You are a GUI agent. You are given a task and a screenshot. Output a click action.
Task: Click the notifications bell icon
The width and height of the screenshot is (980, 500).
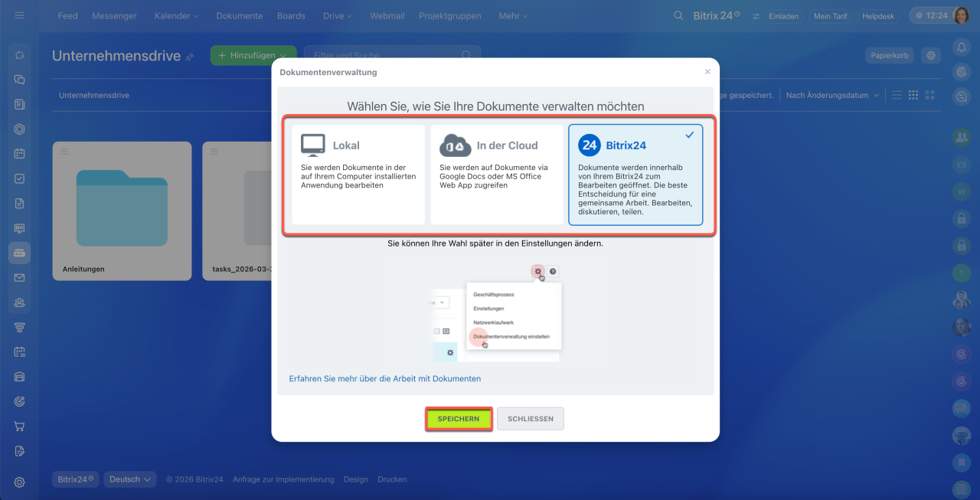pyautogui.click(x=962, y=47)
